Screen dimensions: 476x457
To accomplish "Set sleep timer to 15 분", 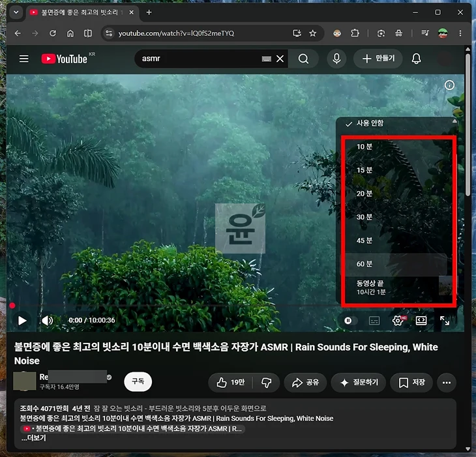I will [x=394, y=170].
